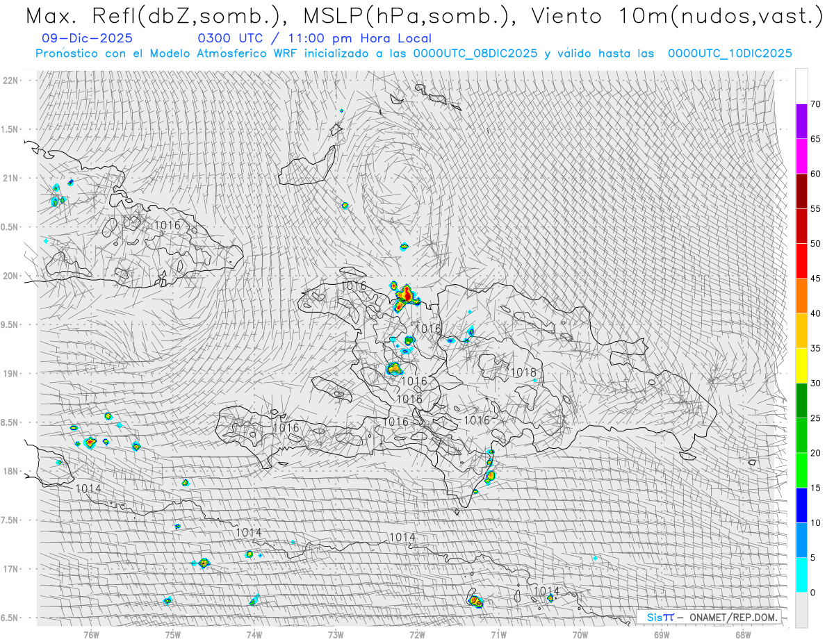
Task: Click the colorbar value label '50'
Action: [815, 243]
